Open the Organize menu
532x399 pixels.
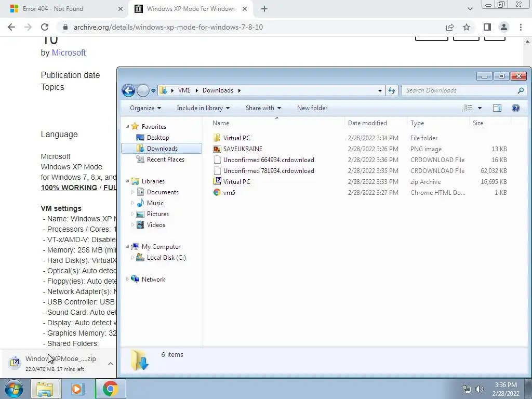click(145, 108)
